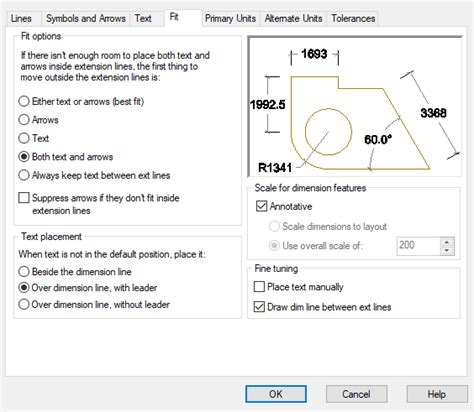Increase overall scale with up arrow
The image size is (474, 412).
(x=447, y=242)
